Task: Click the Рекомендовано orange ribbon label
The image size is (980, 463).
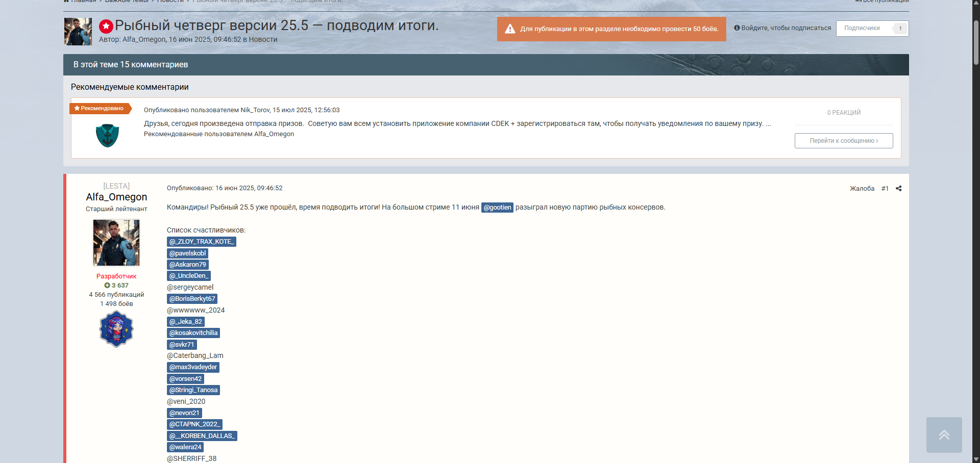Action: [x=101, y=109]
